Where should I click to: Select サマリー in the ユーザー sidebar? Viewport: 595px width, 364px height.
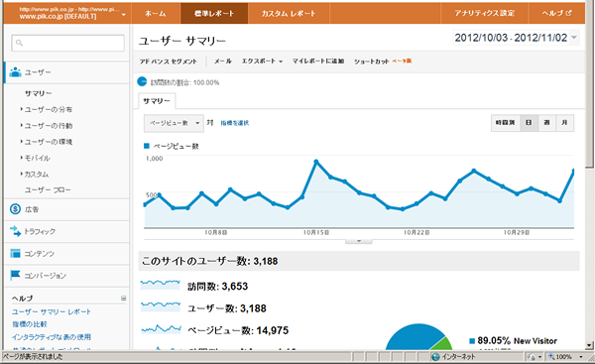click(39, 93)
